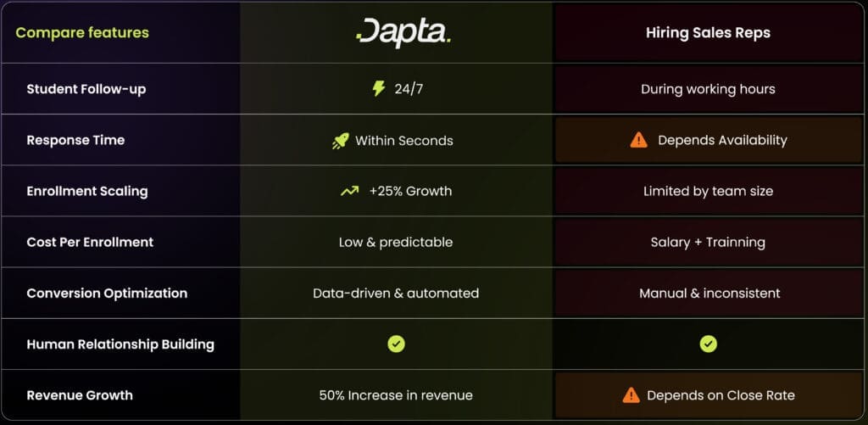The height and width of the screenshot is (425, 868).
Task: Select the Enrollment Scaling row label
Action: (x=86, y=191)
